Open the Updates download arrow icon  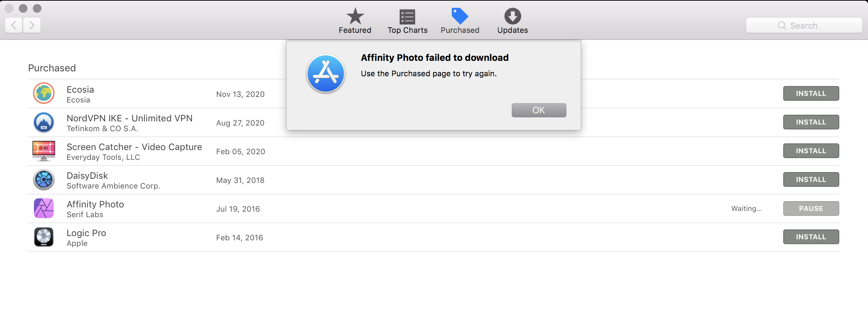point(512,16)
